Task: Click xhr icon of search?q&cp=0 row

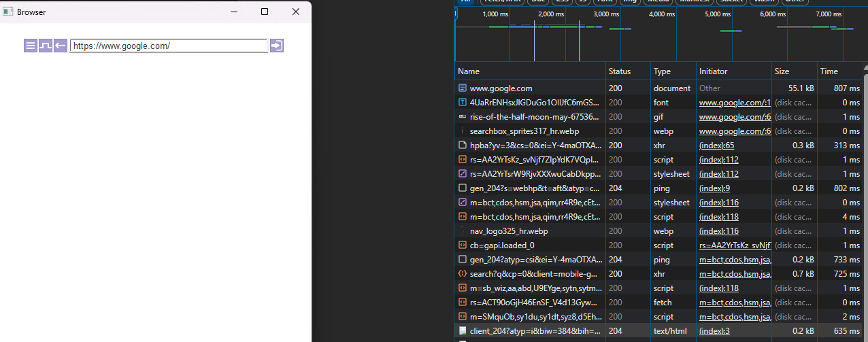Action: (x=463, y=274)
